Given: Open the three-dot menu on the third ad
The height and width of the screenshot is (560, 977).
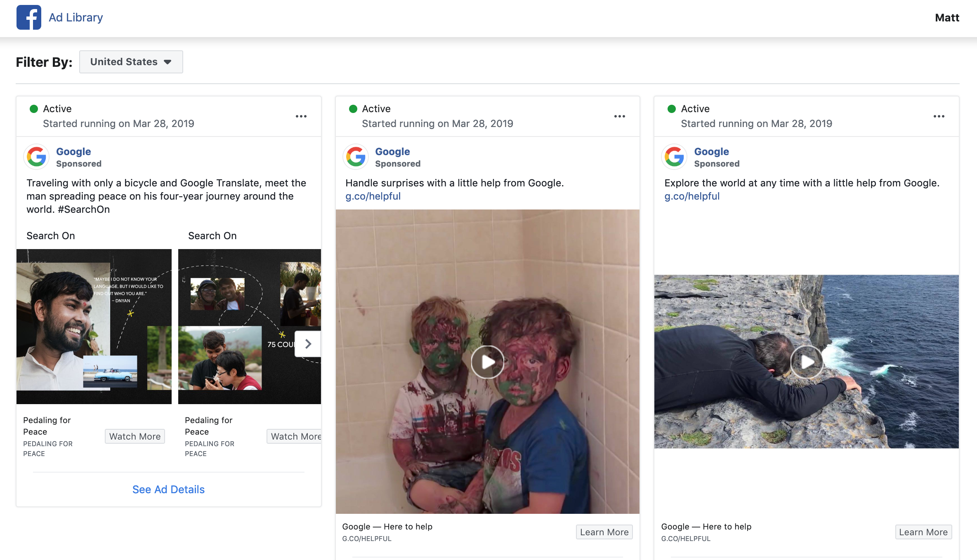Looking at the screenshot, I should click(939, 116).
